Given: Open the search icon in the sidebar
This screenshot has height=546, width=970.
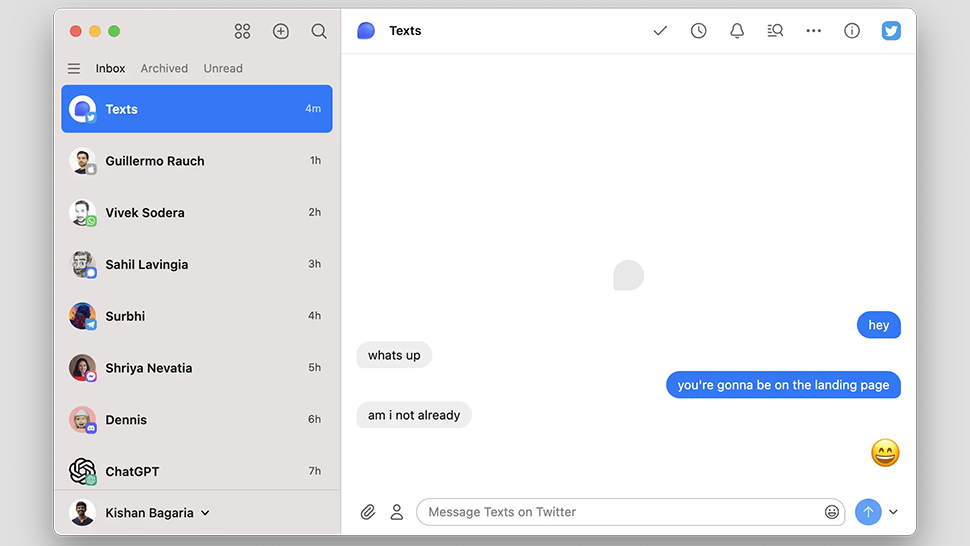Looking at the screenshot, I should point(319,31).
